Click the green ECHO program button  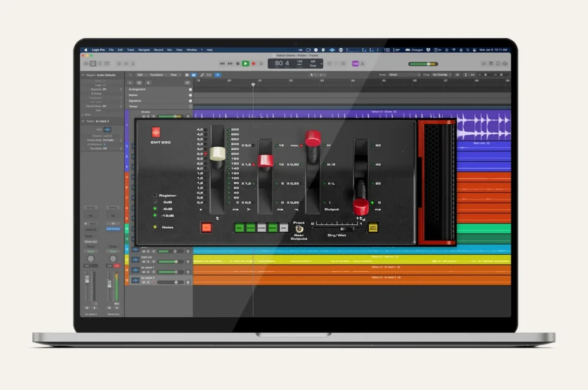273,228
